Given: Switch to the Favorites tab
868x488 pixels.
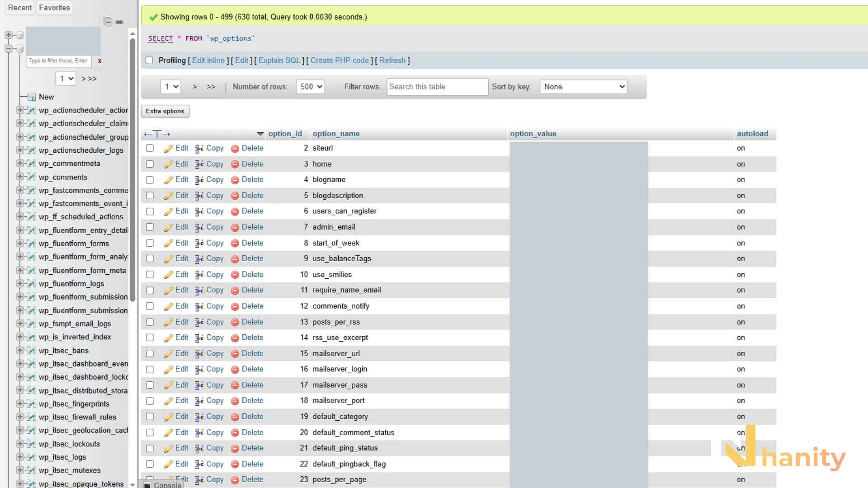Looking at the screenshot, I should pyautogui.click(x=54, y=8).
